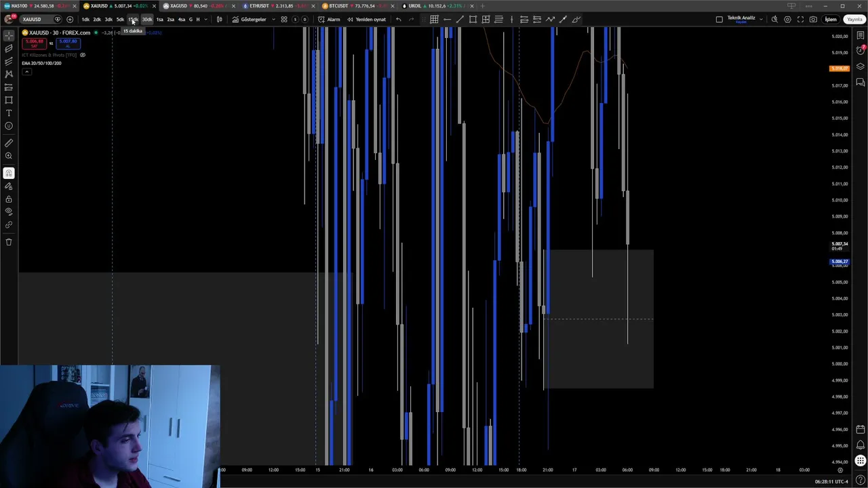Viewport: 868px width, 488px height.
Task: Expand the favorite indicators dropdown arrow
Action: click(x=273, y=20)
